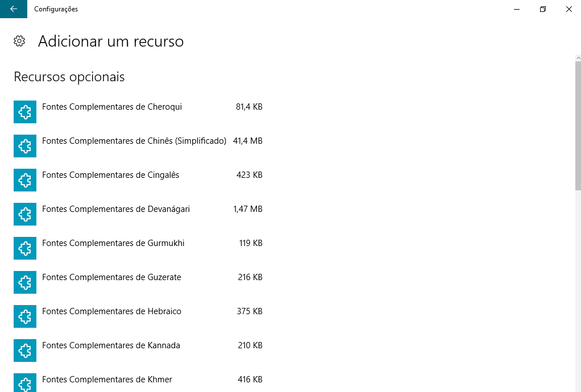Click the puzzle icon for Gurmukhi fonts
The image size is (581, 392).
[x=25, y=248]
